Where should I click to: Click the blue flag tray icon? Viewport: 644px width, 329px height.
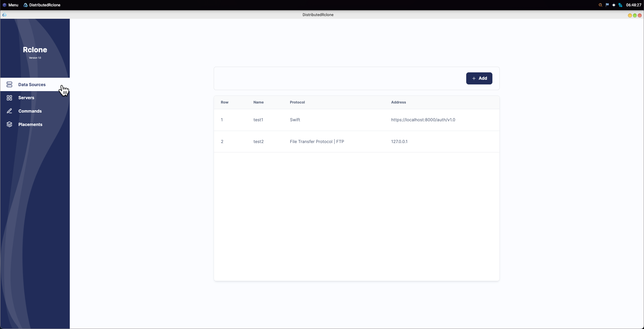[x=607, y=5]
